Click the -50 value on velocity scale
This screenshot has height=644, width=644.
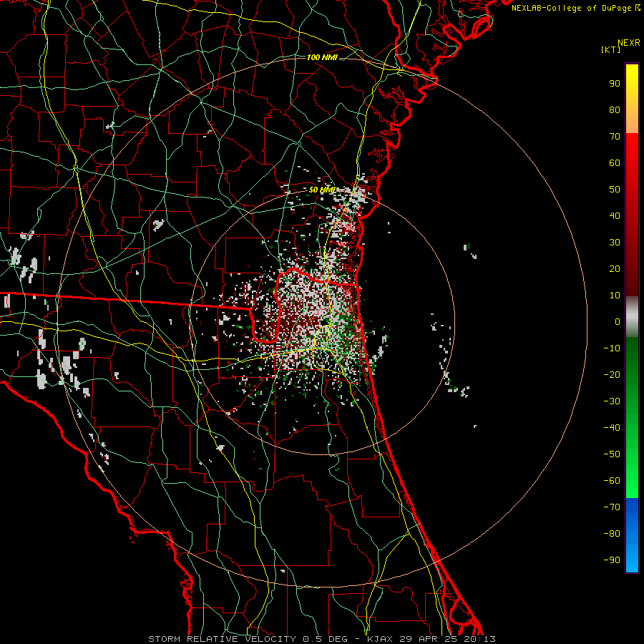(612, 454)
